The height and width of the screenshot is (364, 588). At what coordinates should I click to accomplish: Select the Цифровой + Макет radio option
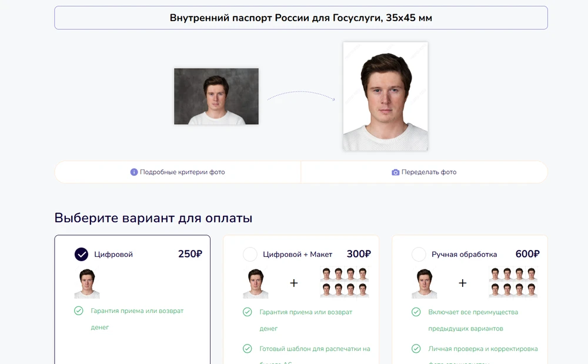250,254
